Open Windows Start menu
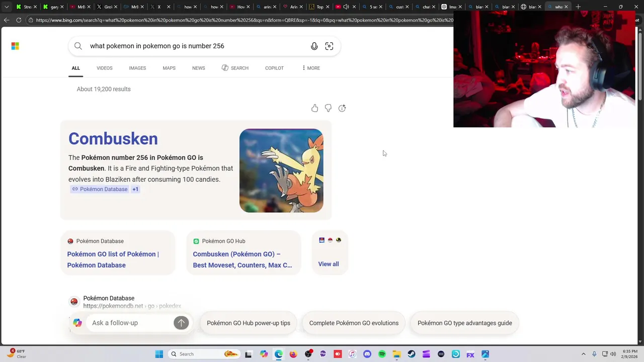 coord(159,354)
